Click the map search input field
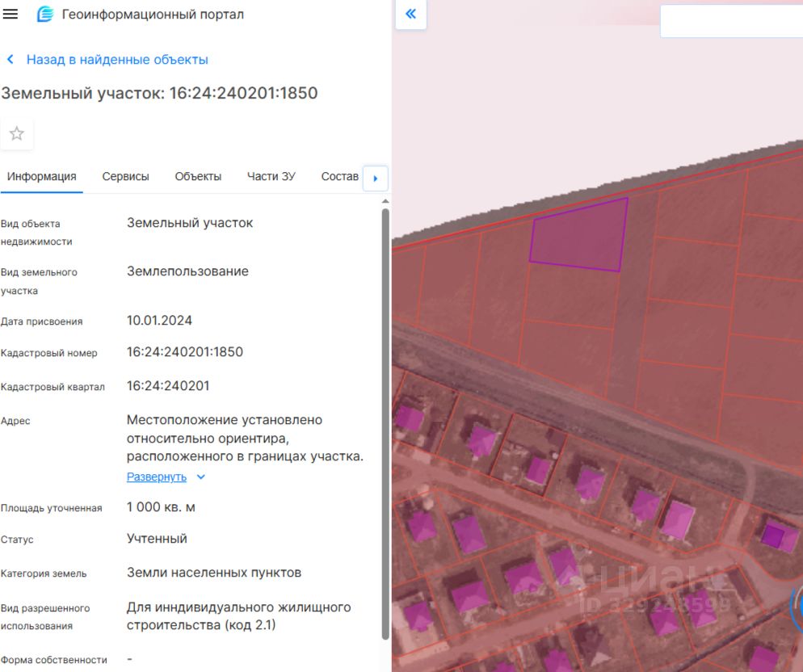803x672 pixels. [x=731, y=21]
